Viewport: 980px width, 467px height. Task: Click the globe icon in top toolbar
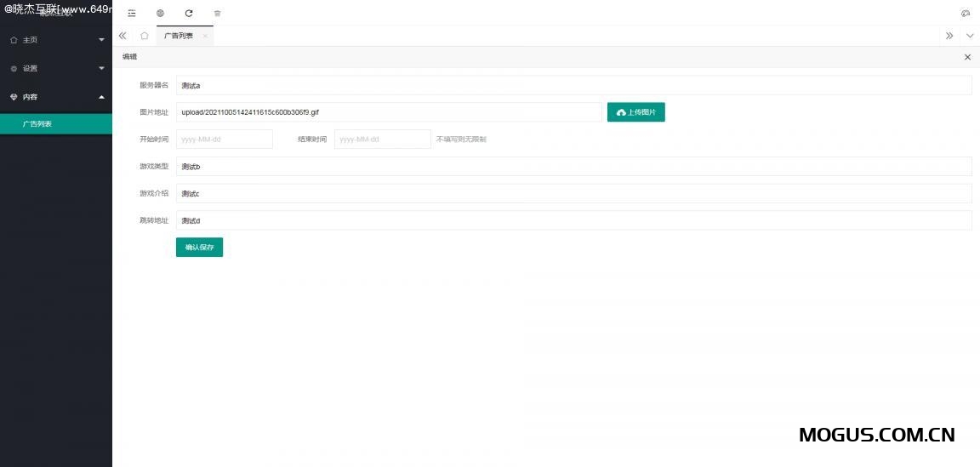160,13
